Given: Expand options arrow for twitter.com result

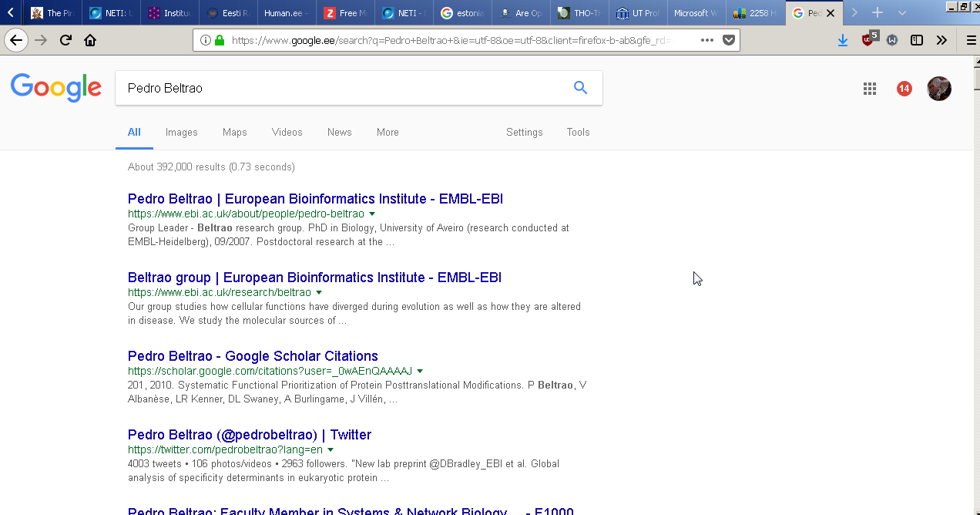Looking at the screenshot, I should tap(331, 449).
